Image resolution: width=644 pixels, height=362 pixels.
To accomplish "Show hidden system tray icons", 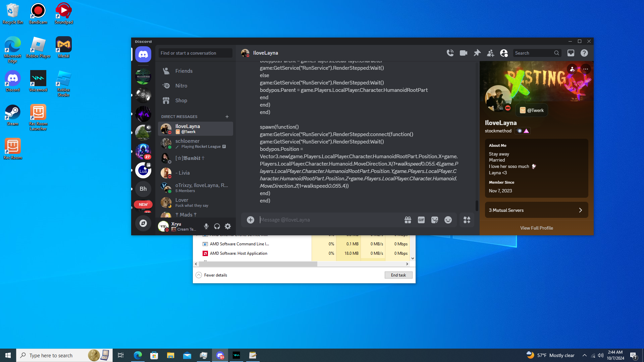I will click(585, 355).
